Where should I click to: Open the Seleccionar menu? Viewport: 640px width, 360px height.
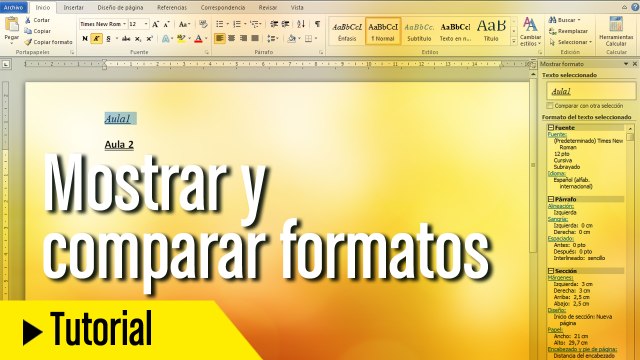pyautogui.click(x=570, y=42)
